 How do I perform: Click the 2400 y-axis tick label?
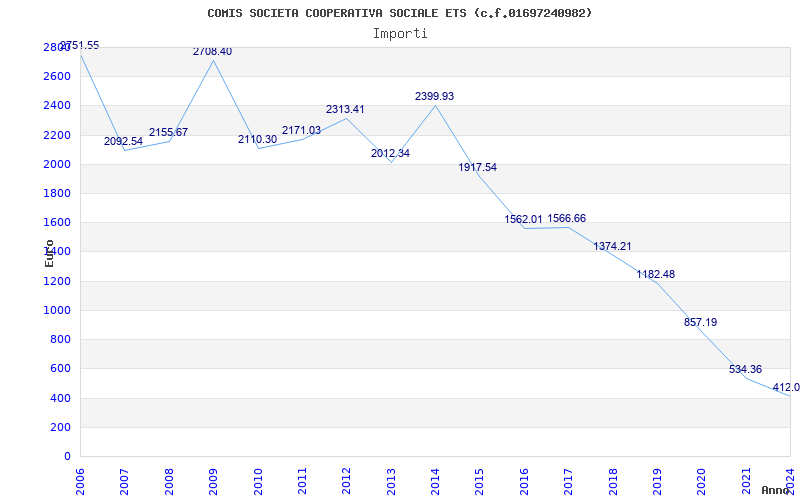(57, 106)
